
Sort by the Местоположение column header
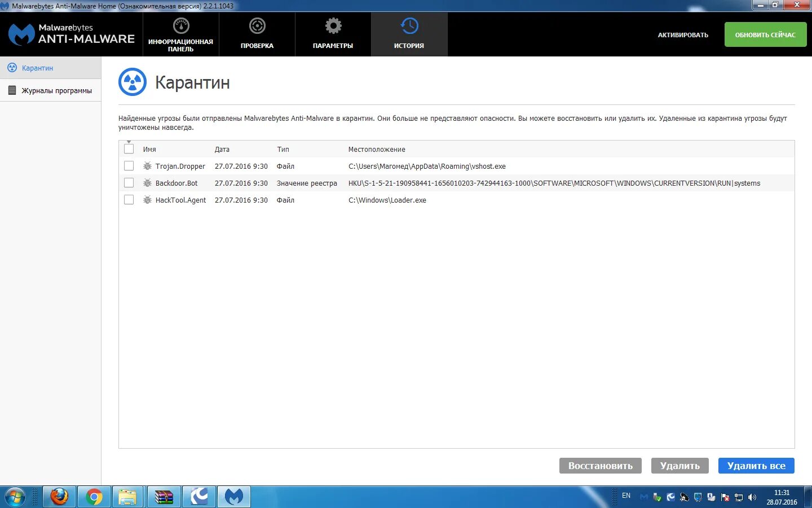pos(377,150)
